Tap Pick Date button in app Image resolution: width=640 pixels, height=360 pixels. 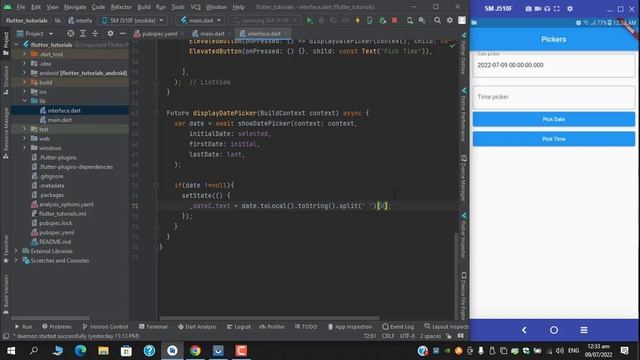(554, 119)
